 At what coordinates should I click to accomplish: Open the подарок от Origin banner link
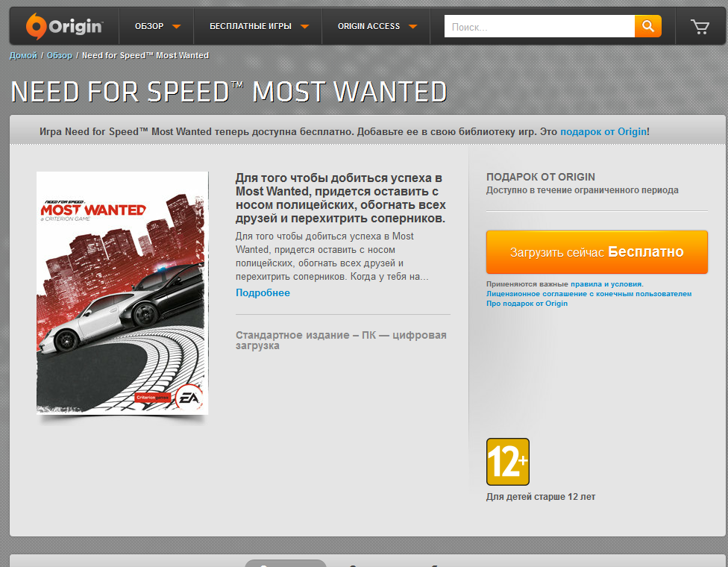(603, 132)
